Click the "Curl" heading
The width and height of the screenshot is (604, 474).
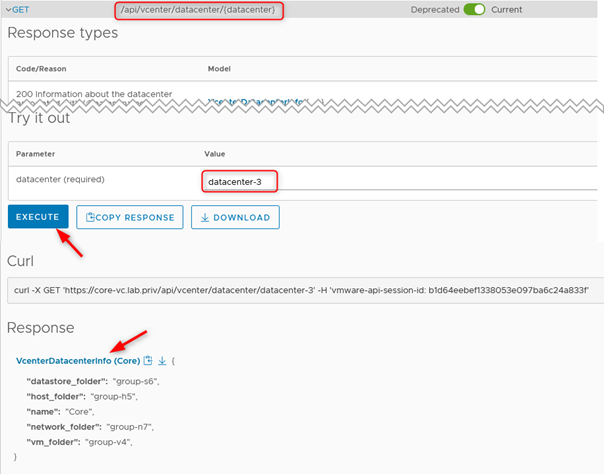point(20,261)
